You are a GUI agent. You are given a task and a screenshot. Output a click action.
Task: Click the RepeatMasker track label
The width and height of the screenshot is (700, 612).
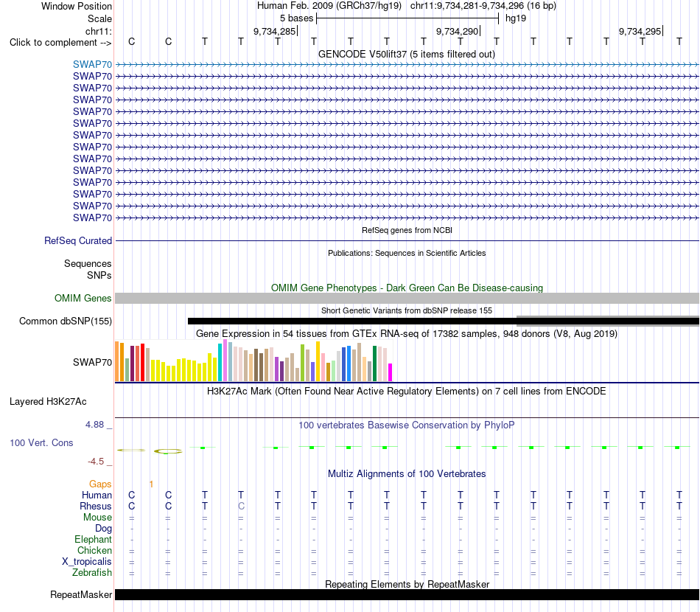click(x=81, y=594)
